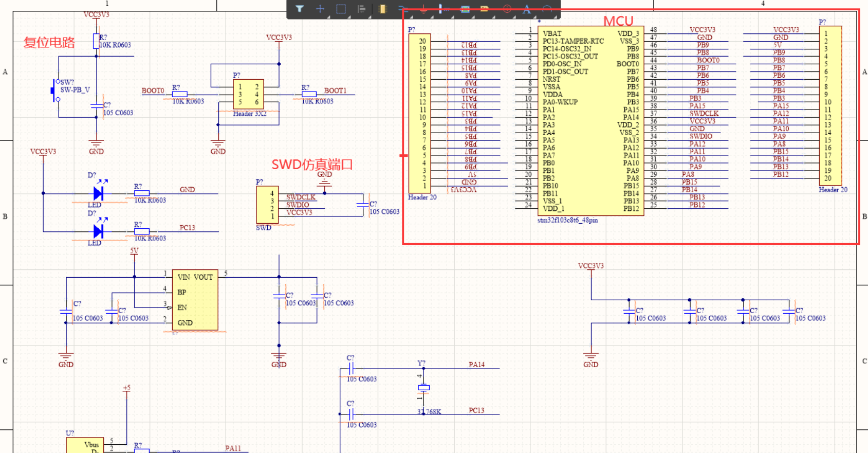868x453 pixels.
Task: Choose the bus and harness tool
Action: click(444, 9)
